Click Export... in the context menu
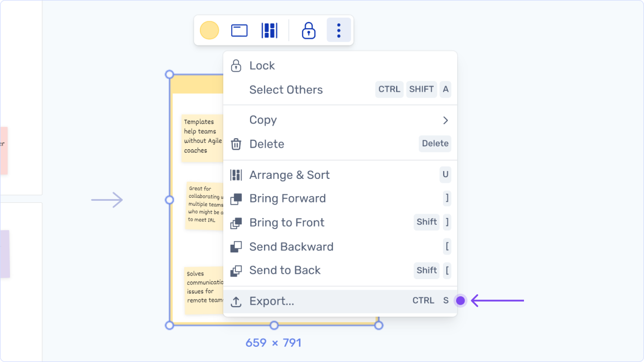The width and height of the screenshot is (644, 362). point(272,301)
